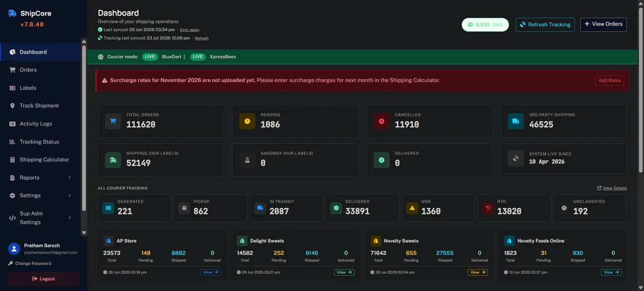Click View button on Novelty Foods Online card
The image size is (644, 291).
point(611,272)
